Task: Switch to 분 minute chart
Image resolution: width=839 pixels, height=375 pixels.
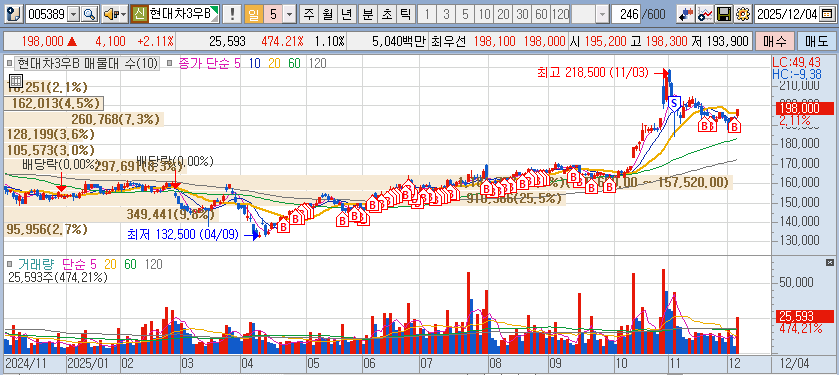Action: (367, 14)
